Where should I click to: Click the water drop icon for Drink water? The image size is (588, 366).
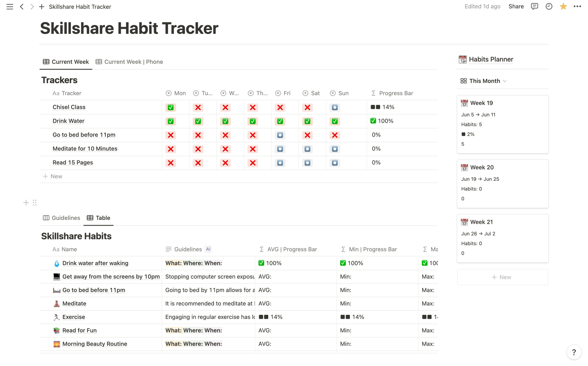tap(57, 263)
